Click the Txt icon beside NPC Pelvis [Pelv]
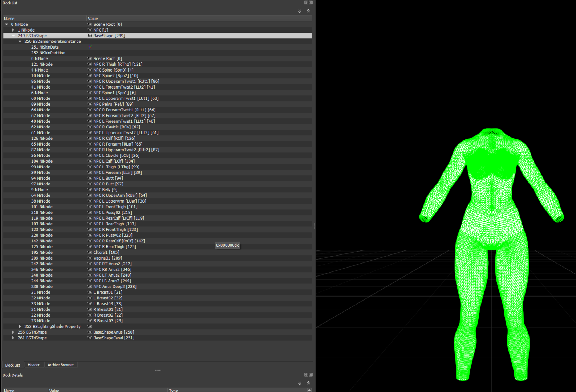The width and height of the screenshot is (576, 392). tap(90, 104)
